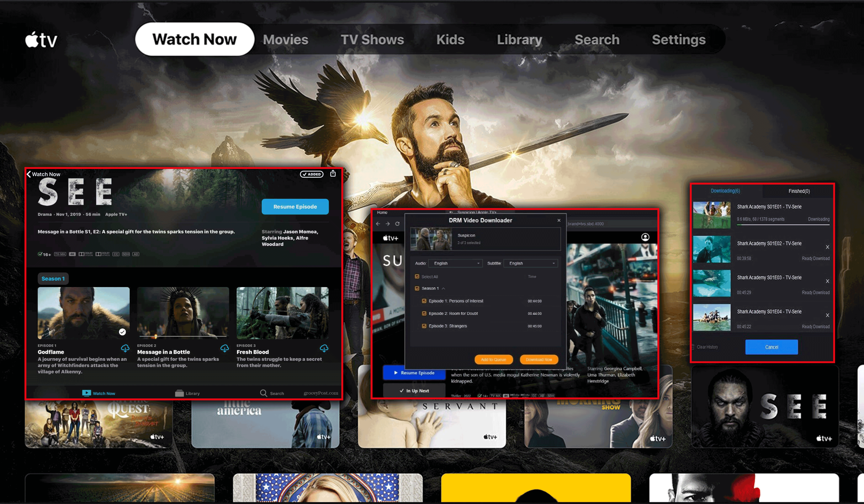Viewport: 864px width, 504px height.
Task: Go to the Library tab in top navigation
Action: click(x=519, y=39)
